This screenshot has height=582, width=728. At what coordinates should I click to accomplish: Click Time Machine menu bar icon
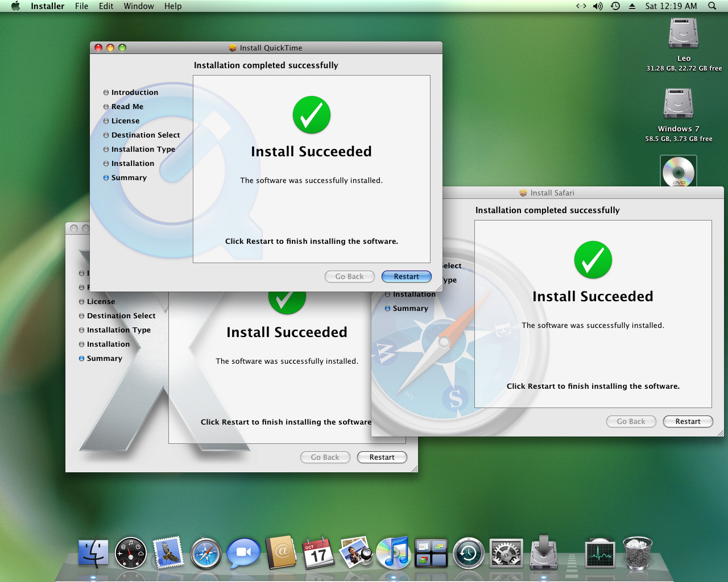615,6
